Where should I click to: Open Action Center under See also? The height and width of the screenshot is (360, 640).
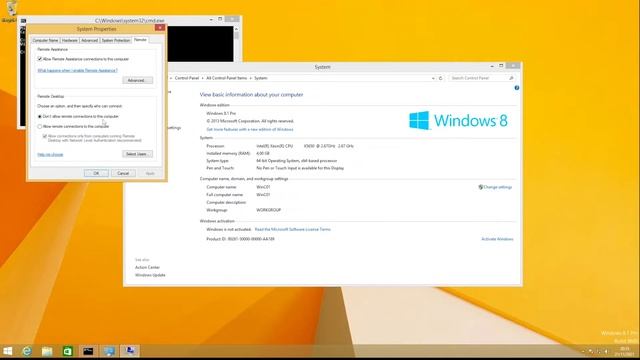point(147,267)
